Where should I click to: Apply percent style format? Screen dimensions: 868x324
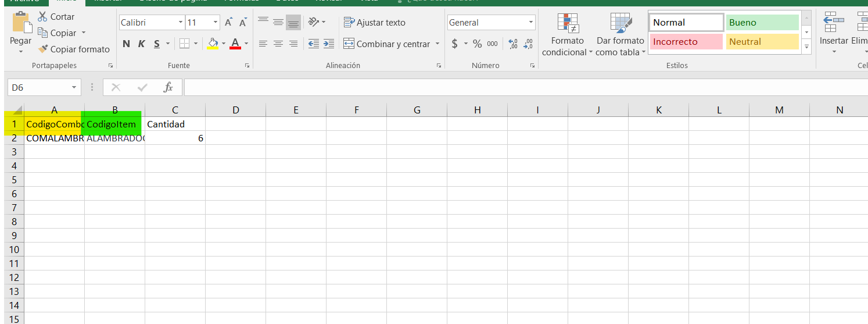[x=477, y=44]
